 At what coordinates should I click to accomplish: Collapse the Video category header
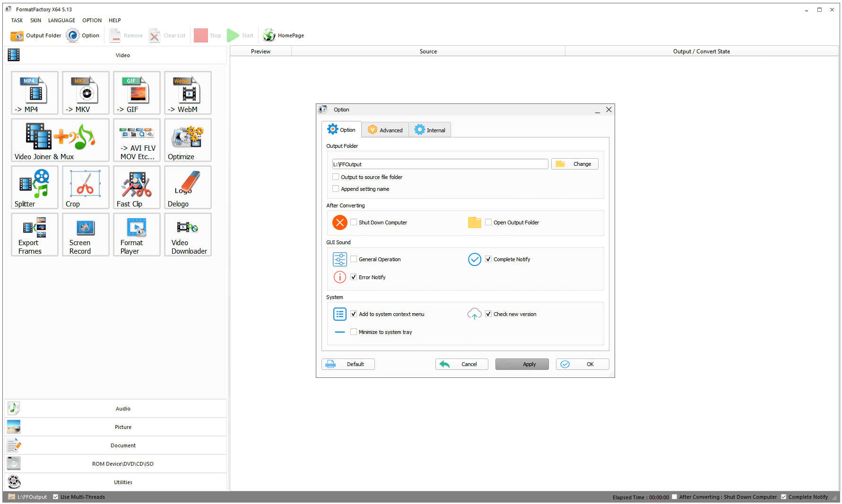116,55
